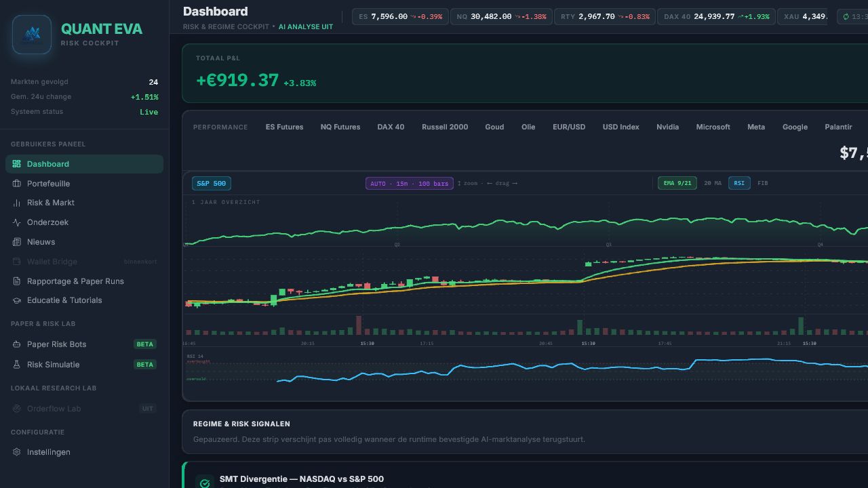Select the Olie tab
Viewport: 868px width, 488px height.
[x=528, y=127]
